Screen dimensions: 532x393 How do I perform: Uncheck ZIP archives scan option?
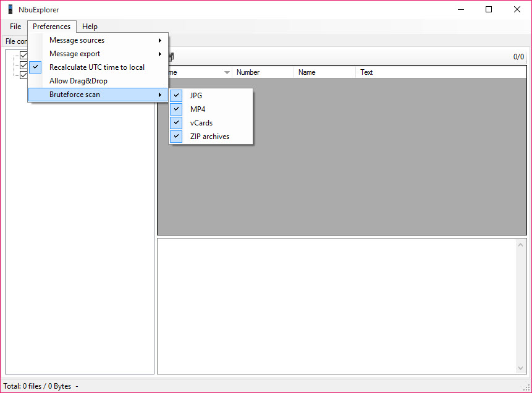209,137
